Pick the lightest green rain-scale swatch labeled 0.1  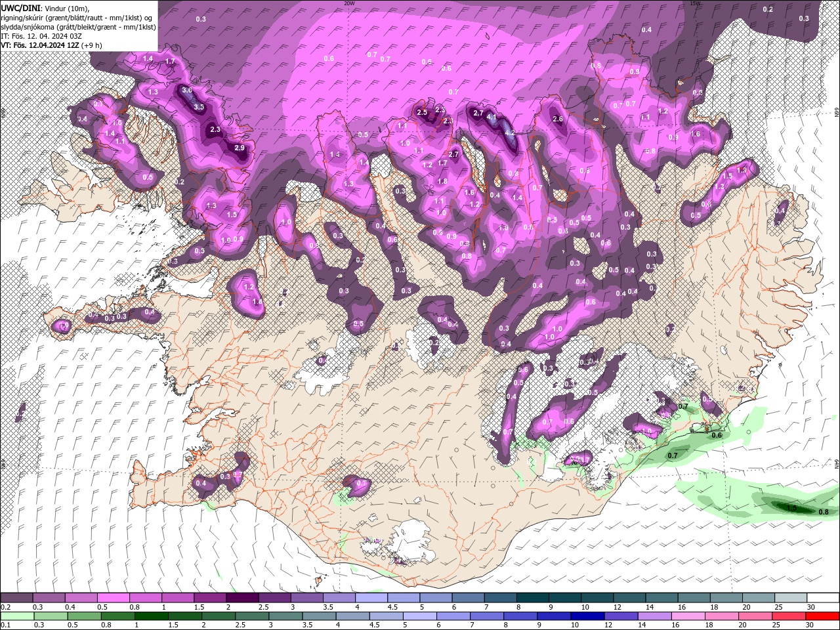[18, 616]
